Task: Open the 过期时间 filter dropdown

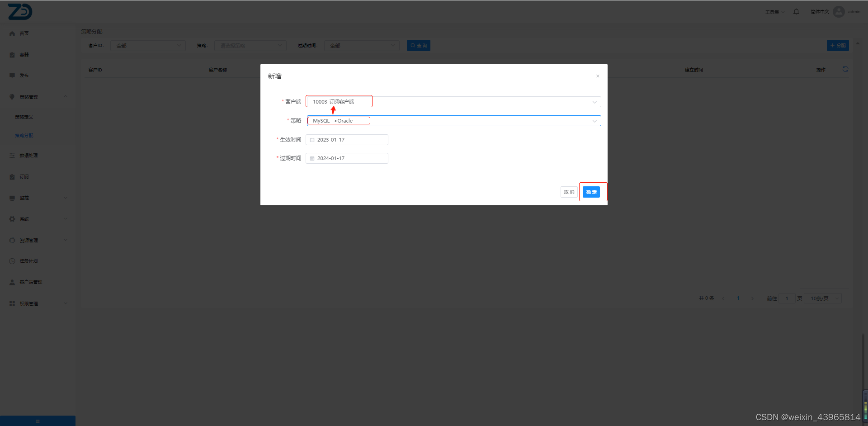Action: coord(362,46)
